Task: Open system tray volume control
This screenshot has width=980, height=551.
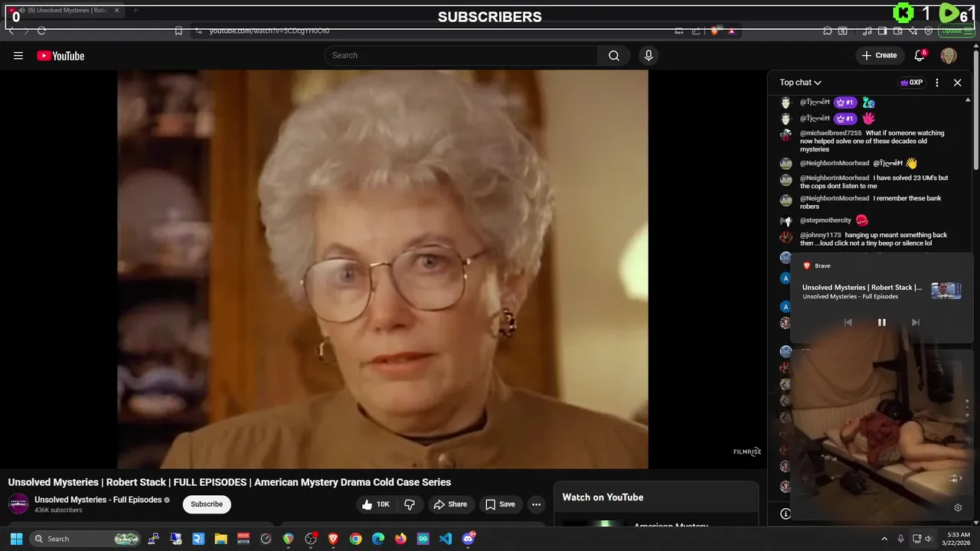Action: click(929, 539)
